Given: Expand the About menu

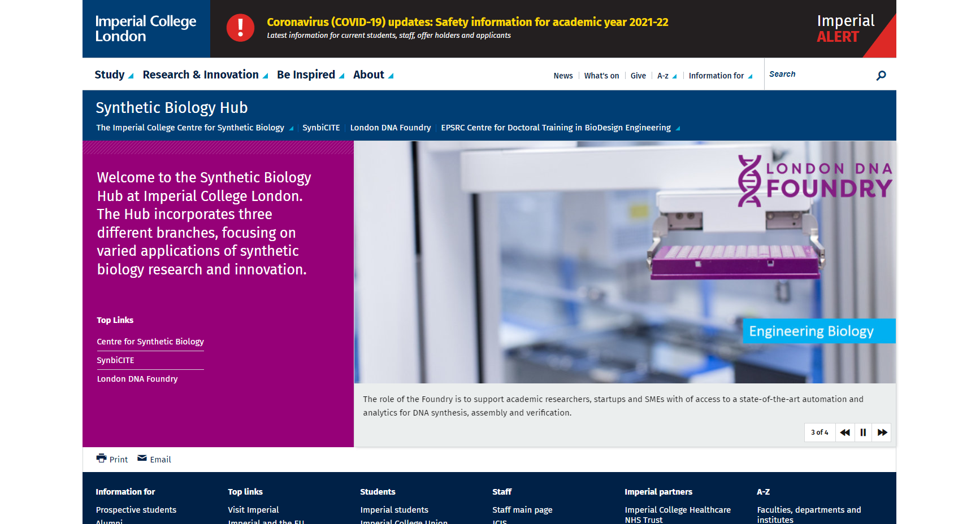Looking at the screenshot, I should tap(373, 75).
